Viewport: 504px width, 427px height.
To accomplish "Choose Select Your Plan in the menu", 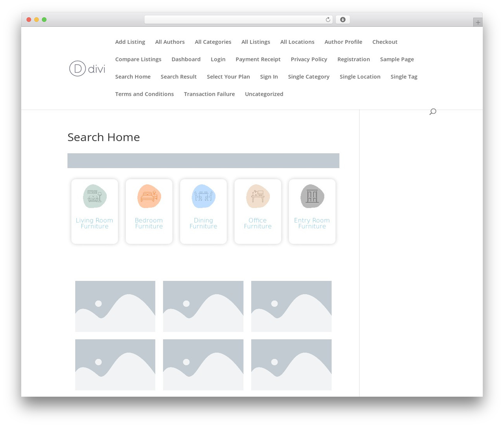I will tap(228, 76).
